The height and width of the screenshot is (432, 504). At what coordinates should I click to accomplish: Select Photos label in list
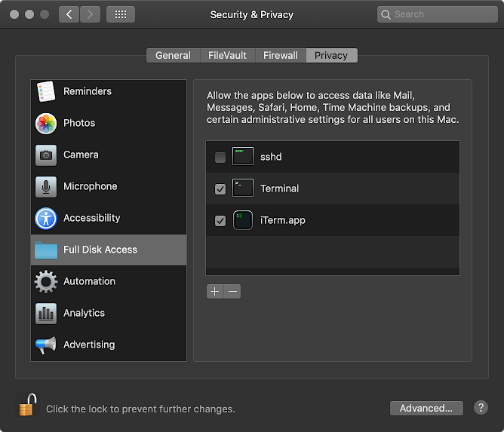pyautogui.click(x=79, y=123)
